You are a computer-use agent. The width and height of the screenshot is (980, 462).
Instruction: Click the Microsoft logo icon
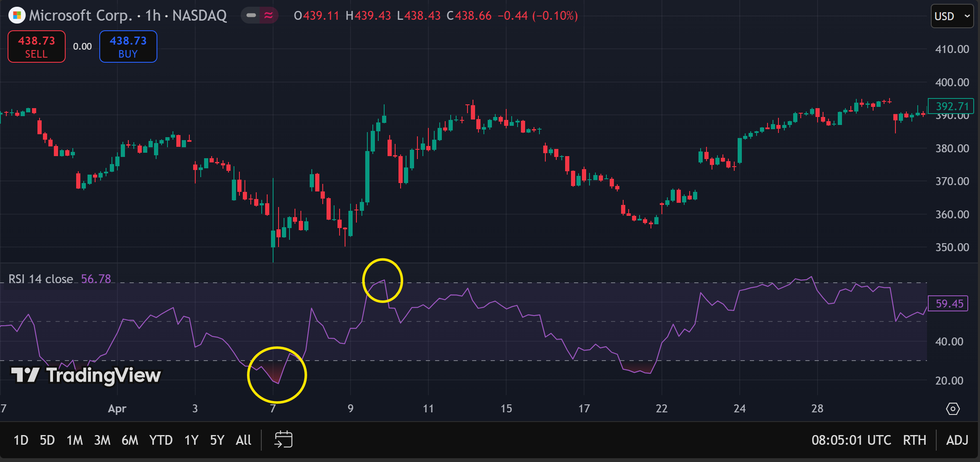[x=17, y=16]
